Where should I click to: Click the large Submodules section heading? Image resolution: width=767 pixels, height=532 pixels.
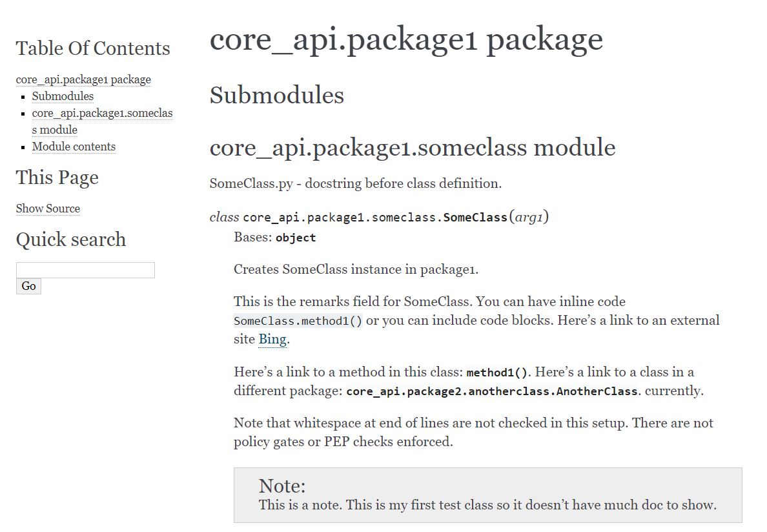(x=277, y=96)
